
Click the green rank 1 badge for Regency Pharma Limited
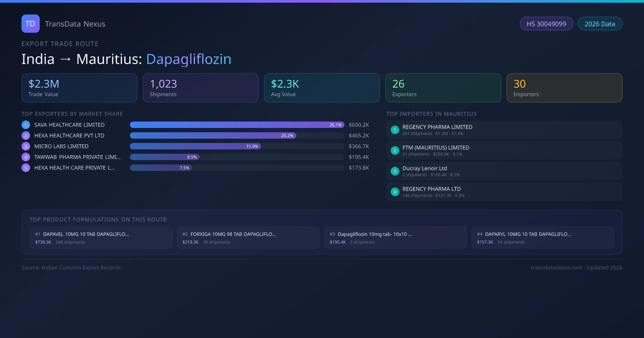(x=395, y=130)
